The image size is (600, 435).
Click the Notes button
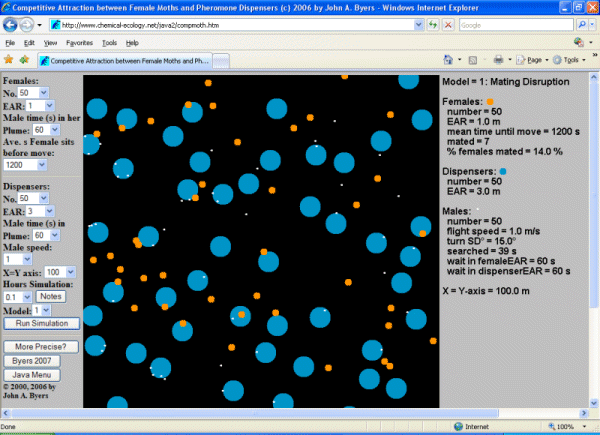(51, 297)
